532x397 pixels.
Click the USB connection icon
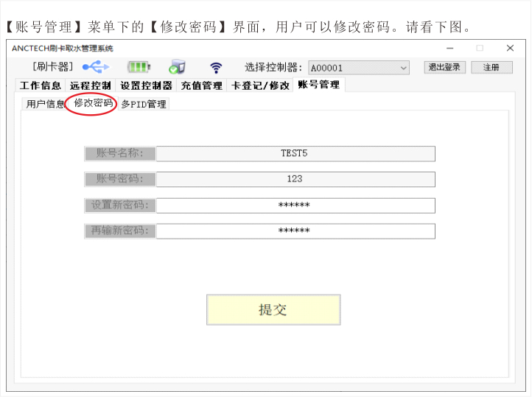point(96,67)
